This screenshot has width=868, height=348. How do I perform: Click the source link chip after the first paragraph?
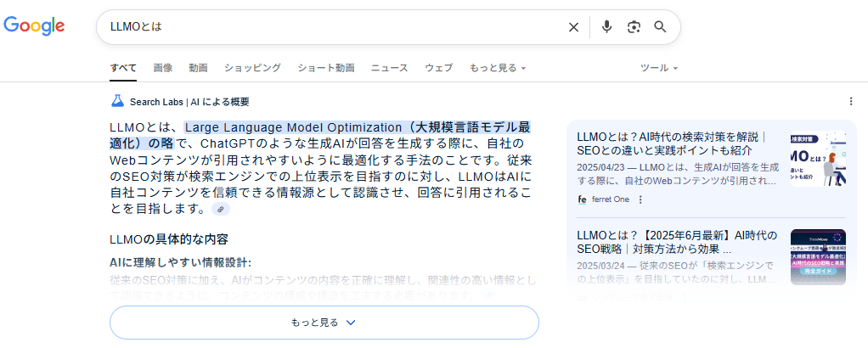pyautogui.click(x=220, y=209)
